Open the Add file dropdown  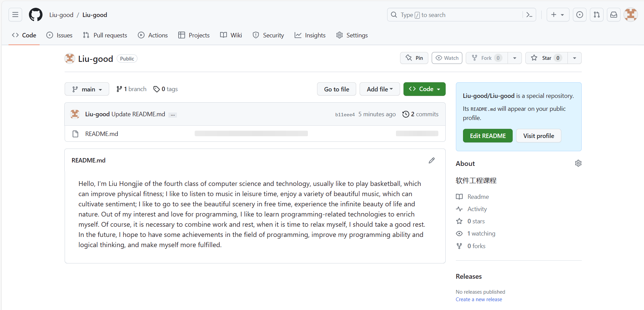coord(380,89)
